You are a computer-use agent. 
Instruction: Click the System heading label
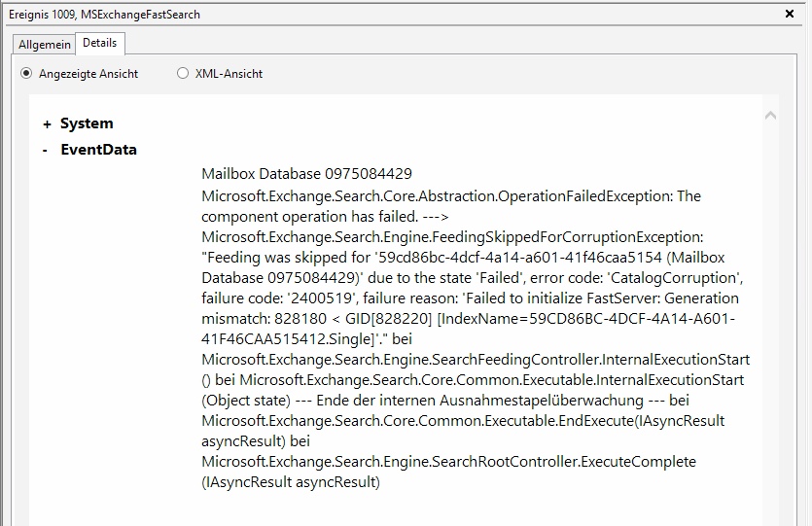click(x=87, y=123)
